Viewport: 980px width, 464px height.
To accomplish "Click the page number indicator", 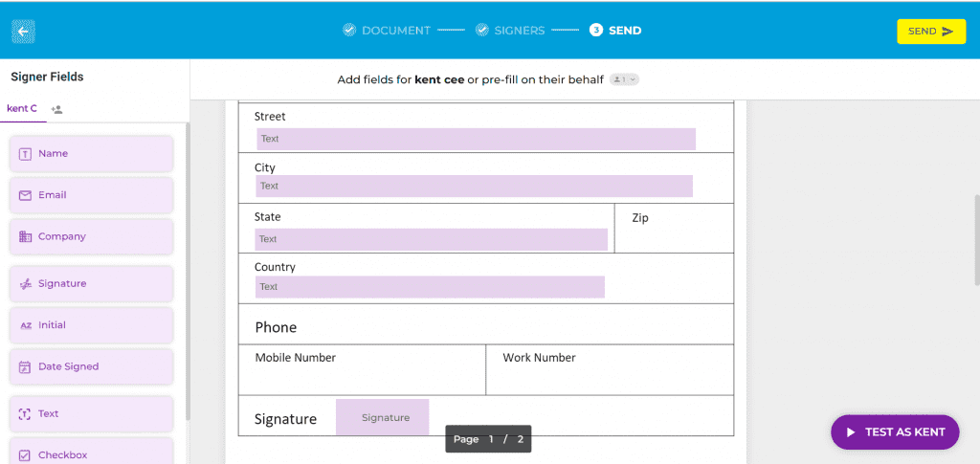I will pyautogui.click(x=488, y=439).
